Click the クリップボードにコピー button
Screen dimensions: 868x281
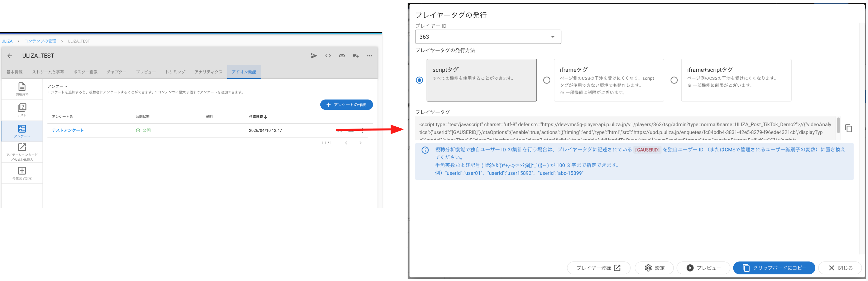(774, 268)
